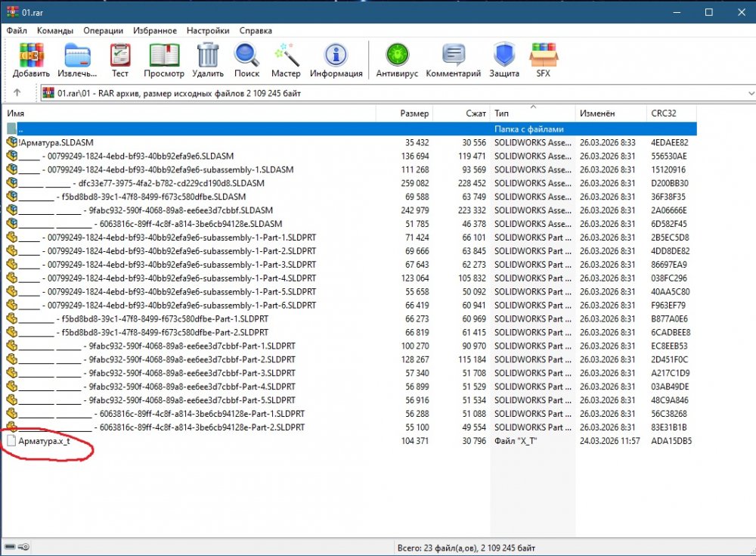Screen dimensions: 756x556
Task: Click the icon of dfc33e77 SLDASM file
Action: (x=12, y=183)
